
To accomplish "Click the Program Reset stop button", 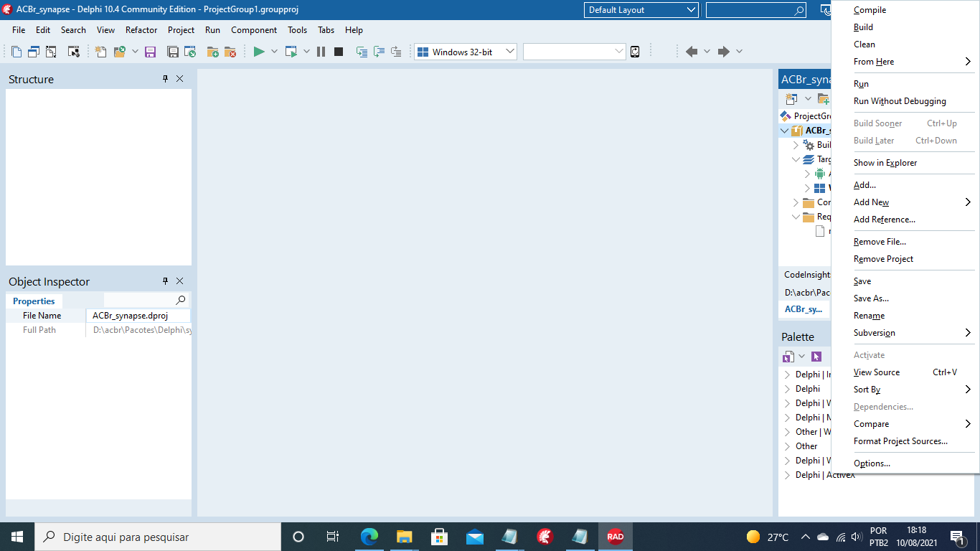I will [339, 52].
